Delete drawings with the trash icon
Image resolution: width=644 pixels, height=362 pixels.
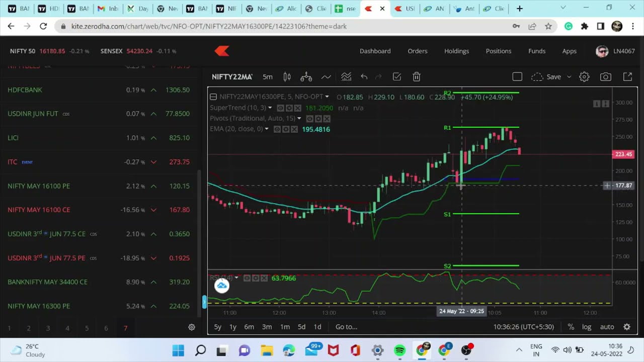[x=417, y=77]
